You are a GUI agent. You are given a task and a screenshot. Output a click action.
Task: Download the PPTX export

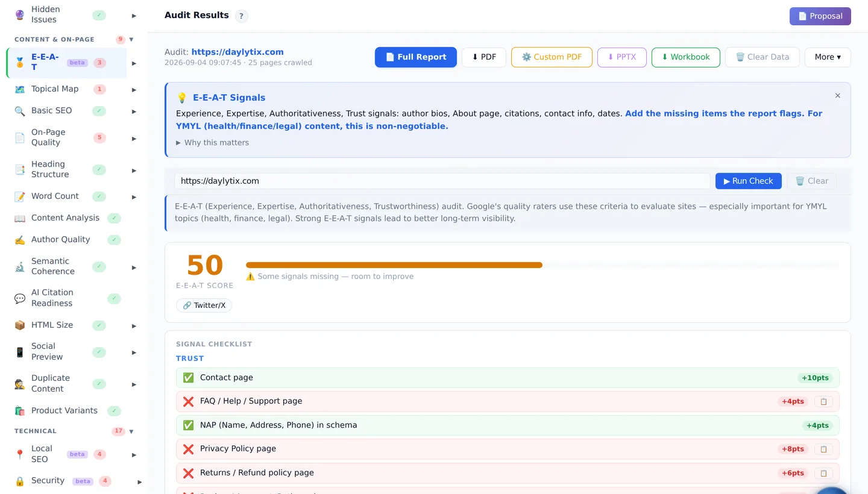(622, 57)
